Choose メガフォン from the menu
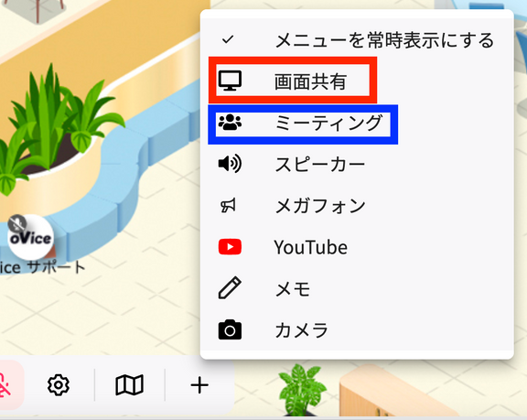527x420 pixels. pyautogui.click(x=320, y=206)
